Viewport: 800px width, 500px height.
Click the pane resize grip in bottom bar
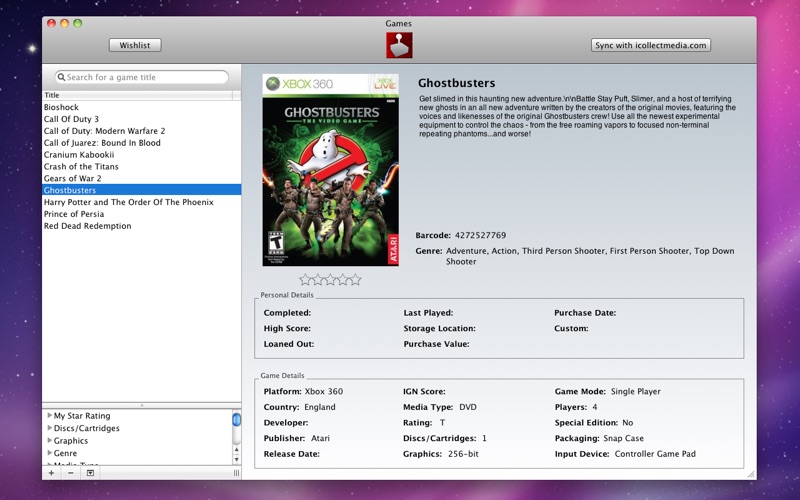236,473
